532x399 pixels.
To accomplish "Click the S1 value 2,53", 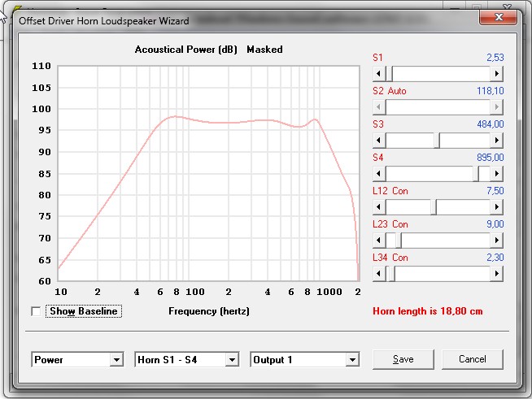I will tap(495, 58).
